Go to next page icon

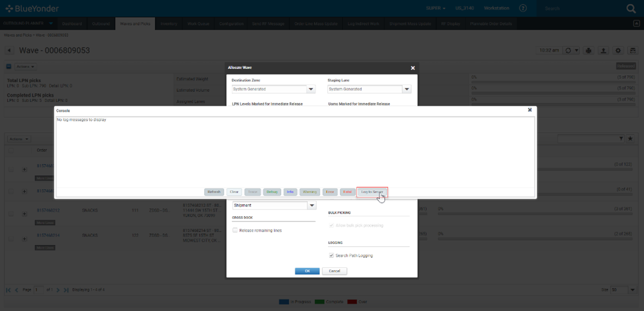pos(58,289)
